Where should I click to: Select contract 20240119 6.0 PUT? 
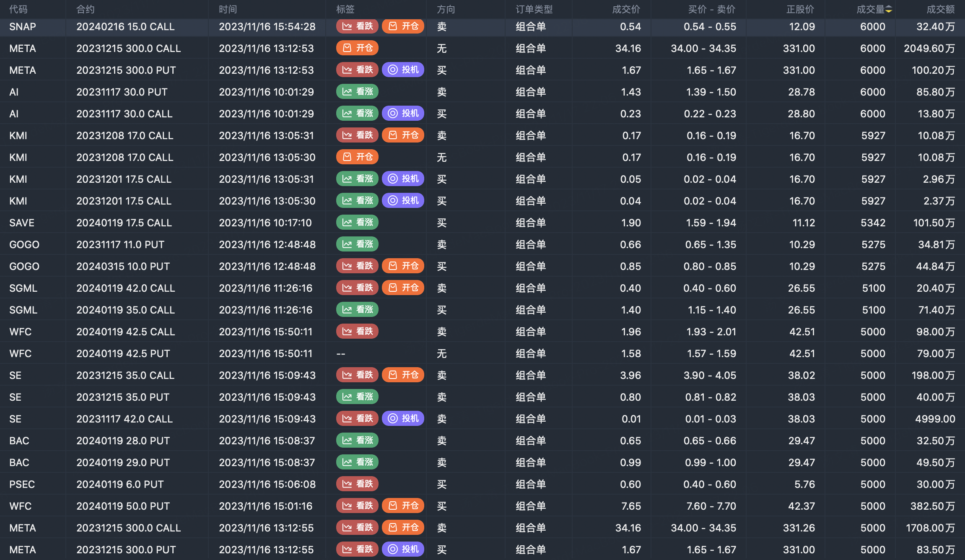(x=120, y=484)
